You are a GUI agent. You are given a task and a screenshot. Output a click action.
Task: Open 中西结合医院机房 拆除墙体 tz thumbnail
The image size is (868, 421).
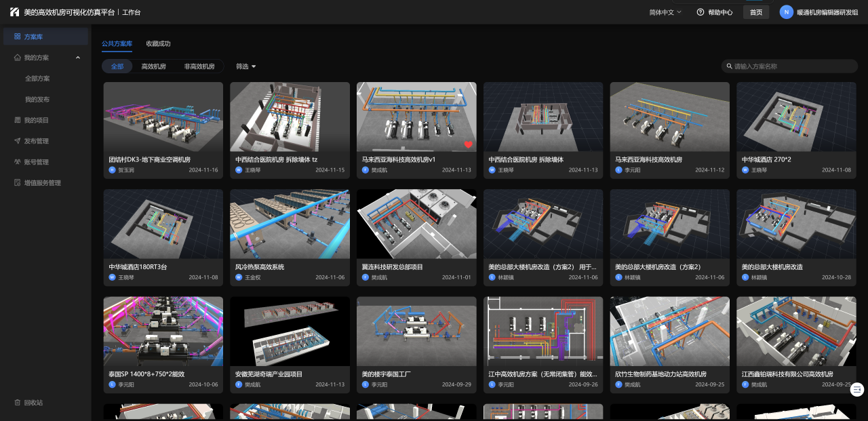click(290, 117)
